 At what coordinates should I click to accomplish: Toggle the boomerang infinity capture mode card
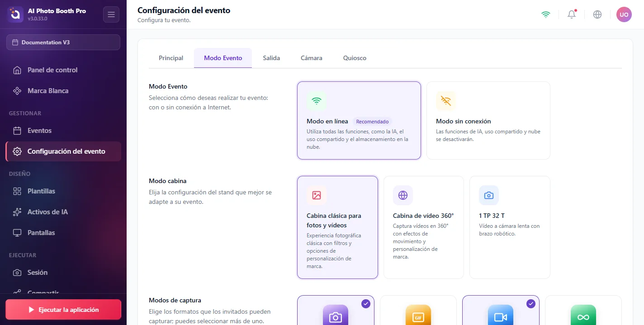[x=583, y=311]
